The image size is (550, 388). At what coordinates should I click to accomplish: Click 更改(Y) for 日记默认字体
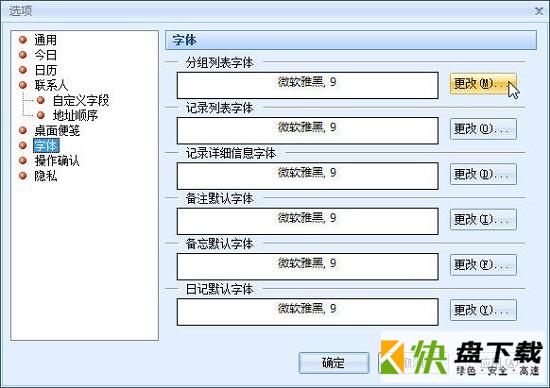tap(483, 310)
